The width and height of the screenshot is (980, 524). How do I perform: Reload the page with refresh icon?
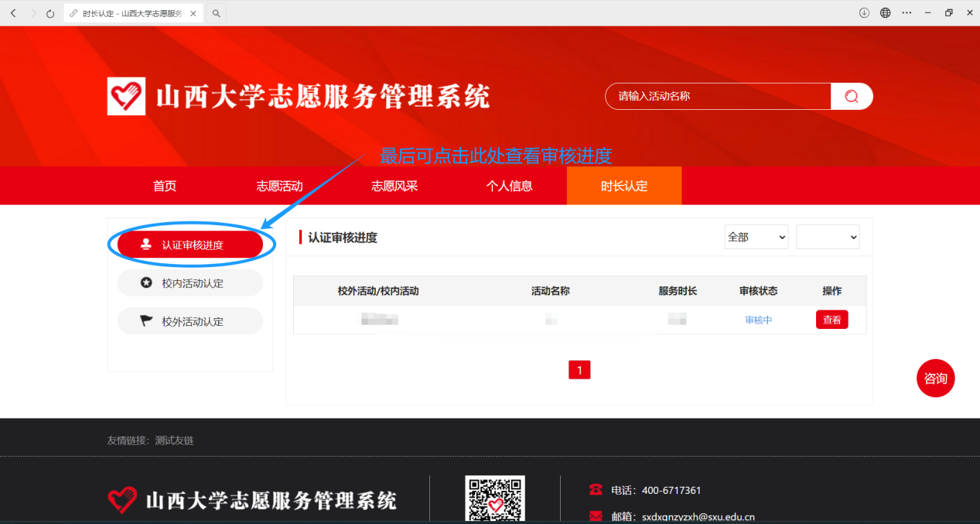pyautogui.click(x=50, y=13)
